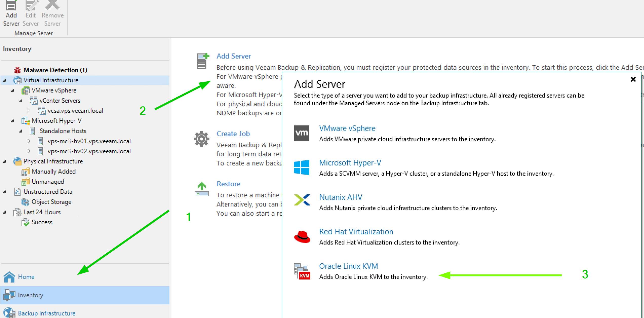Select VMware vSphere in tree
Screen dimensions: 644x318
[x=54, y=90]
